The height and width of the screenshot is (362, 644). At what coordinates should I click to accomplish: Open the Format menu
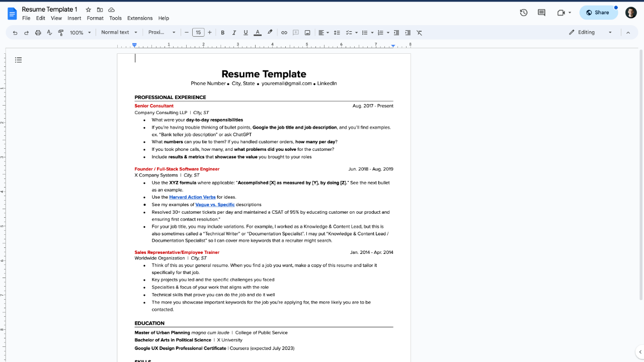click(x=95, y=18)
